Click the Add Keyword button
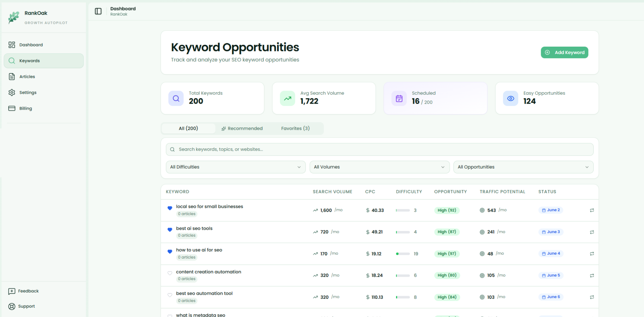This screenshot has width=644, height=317. pos(564,52)
